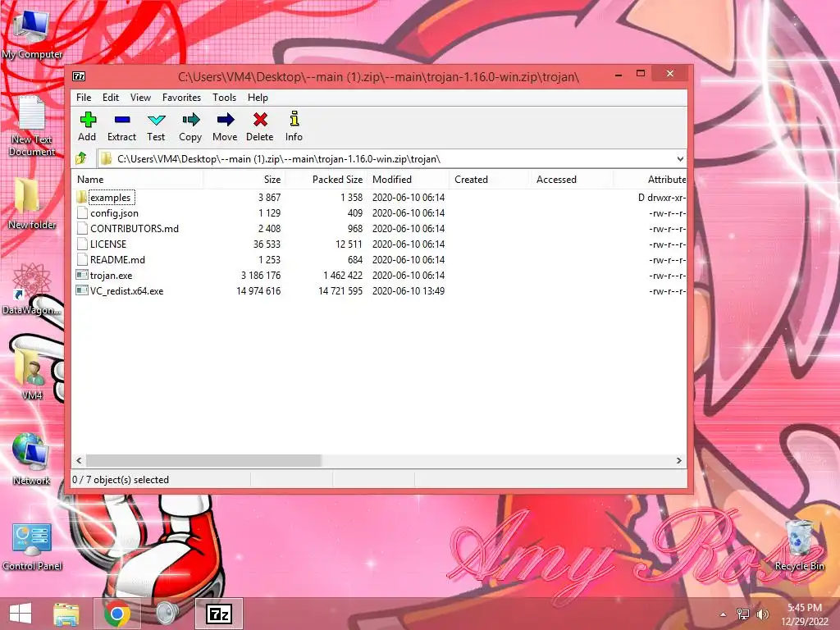Click the scrollbar left arrow

[x=79, y=460]
